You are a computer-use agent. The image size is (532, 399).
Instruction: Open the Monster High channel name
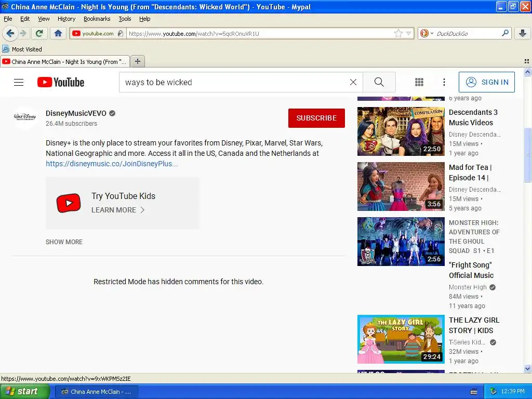(x=468, y=287)
